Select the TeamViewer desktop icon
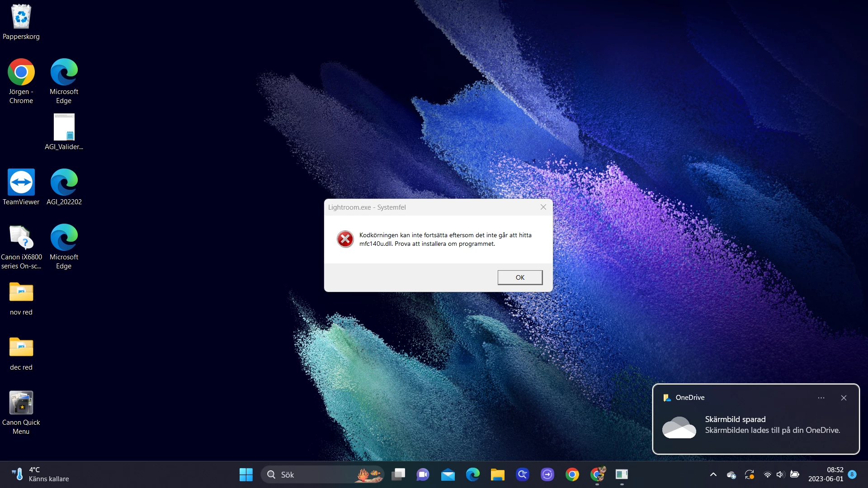This screenshot has height=488, width=868. [x=21, y=183]
